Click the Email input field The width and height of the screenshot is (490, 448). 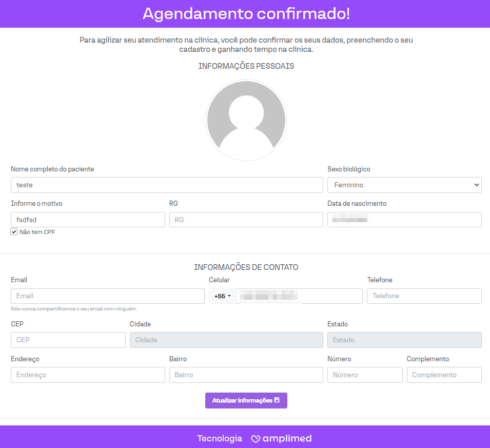pyautogui.click(x=107, y=296)
